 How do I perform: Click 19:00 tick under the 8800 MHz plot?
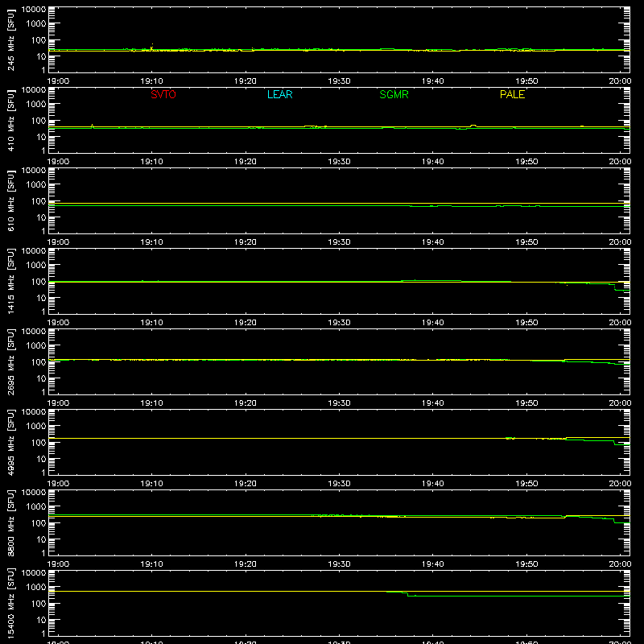pos(58,564)
